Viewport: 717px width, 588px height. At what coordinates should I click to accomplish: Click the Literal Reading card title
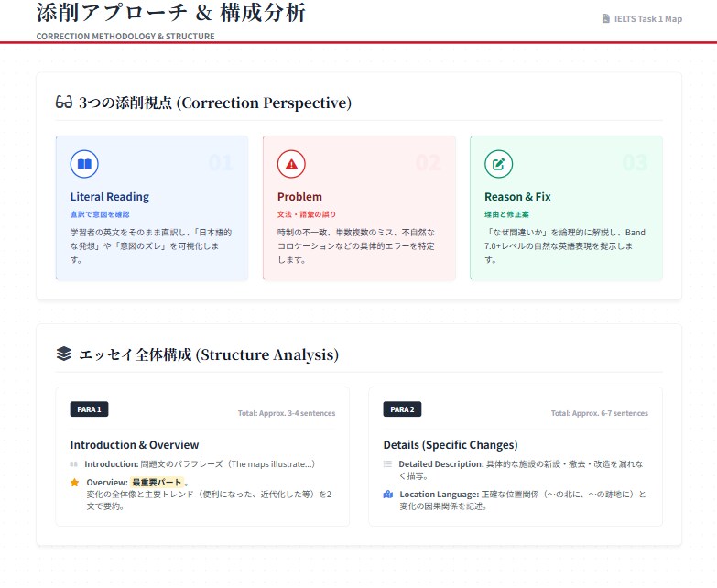(x=110, y=197)
